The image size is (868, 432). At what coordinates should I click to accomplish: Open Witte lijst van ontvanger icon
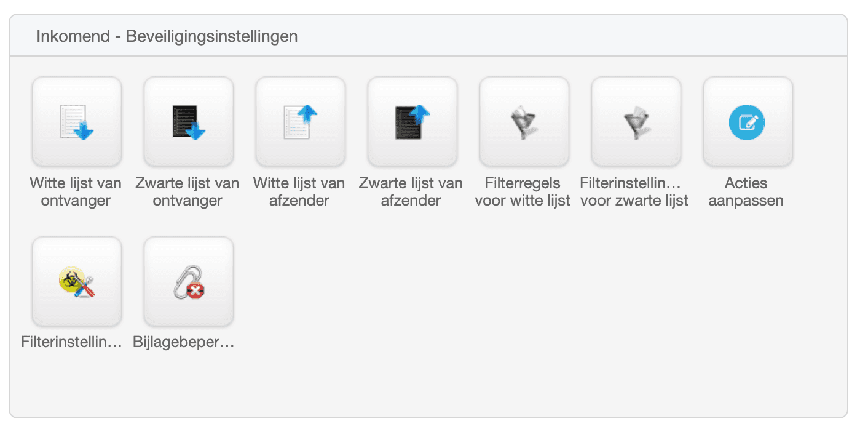[76, 122]
